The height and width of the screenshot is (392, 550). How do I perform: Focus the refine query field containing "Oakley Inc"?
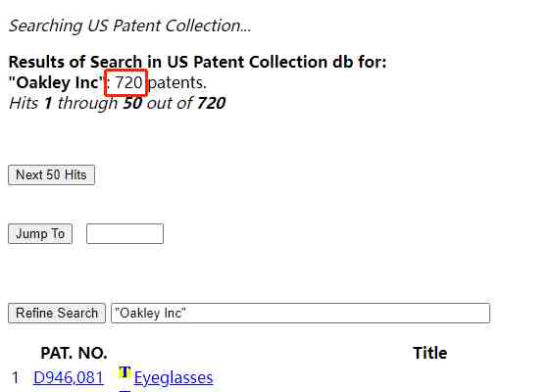pyautogui.click(x=300, y=313)
